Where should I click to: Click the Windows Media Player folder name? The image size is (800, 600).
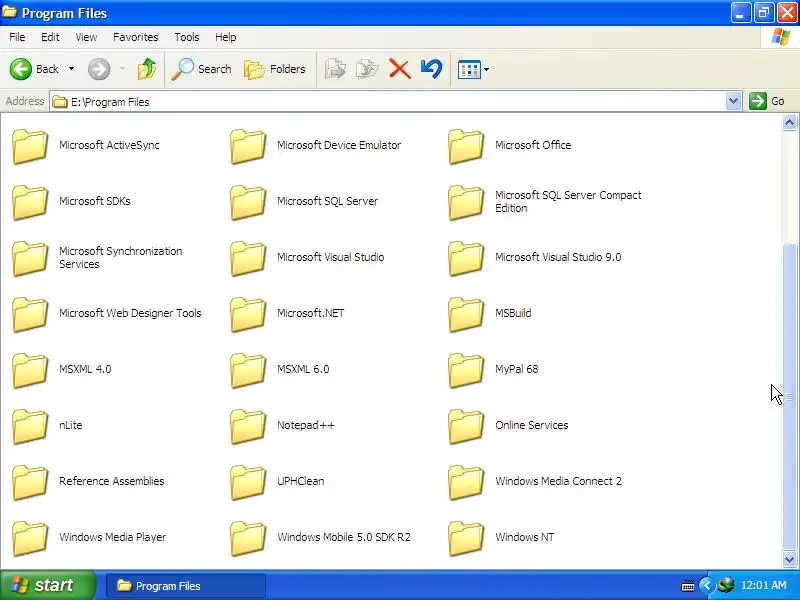(x=112, y=537)
